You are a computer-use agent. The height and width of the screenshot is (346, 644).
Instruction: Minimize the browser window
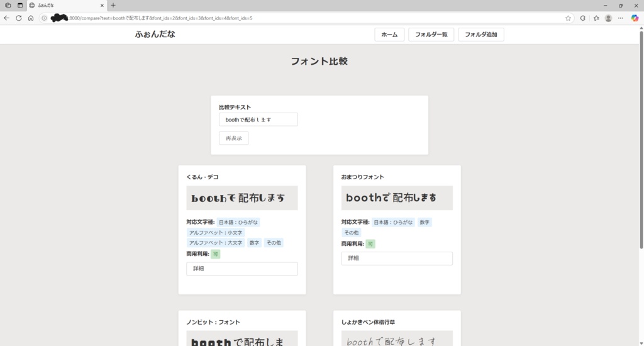click(x=605, y=5)
